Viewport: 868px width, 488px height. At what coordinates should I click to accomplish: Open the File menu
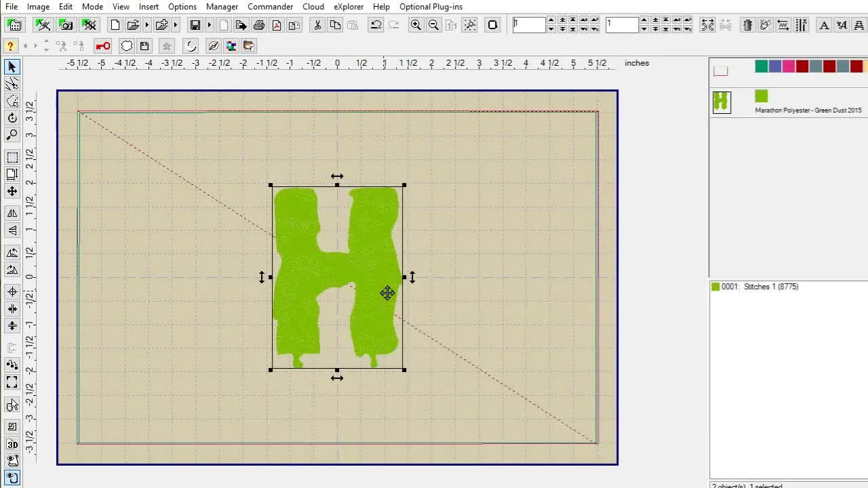point(12,6)
